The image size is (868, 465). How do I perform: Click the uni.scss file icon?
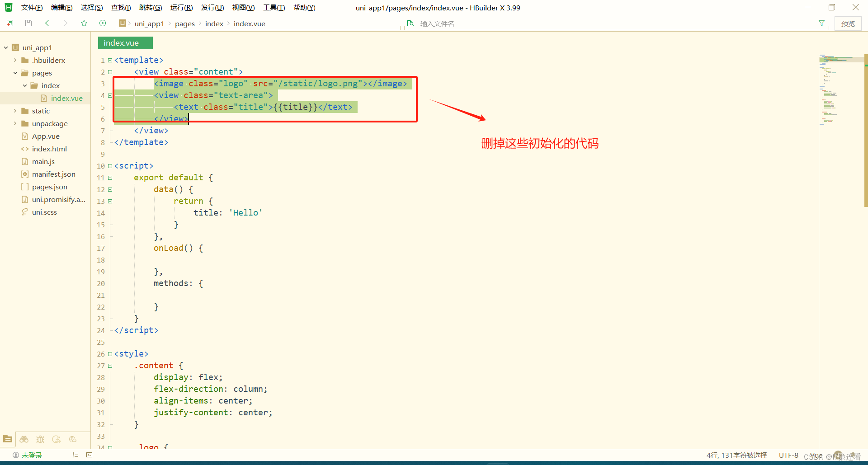[25, 212]
